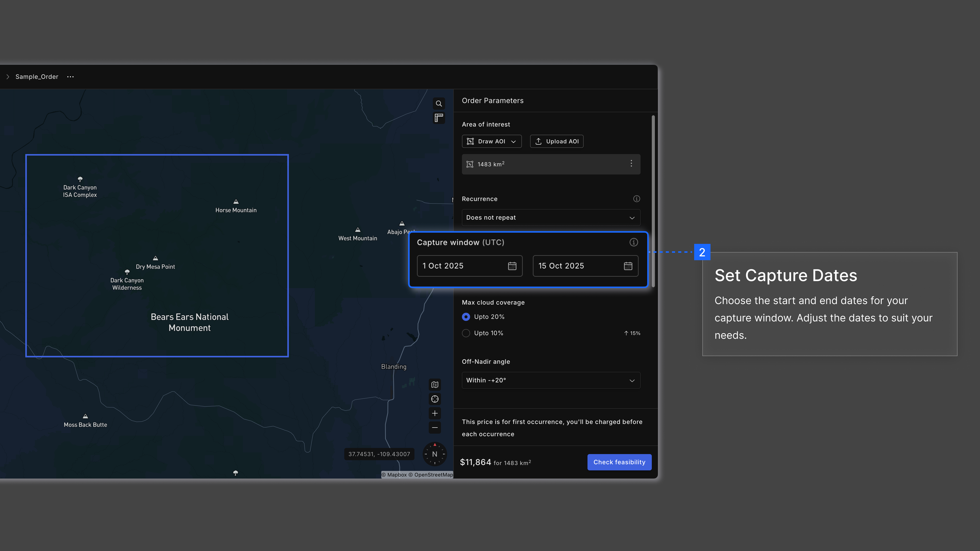Open the 1483 km² AOI kebab menu
Viewport: 980px width, 551px height.
point(631,164)
